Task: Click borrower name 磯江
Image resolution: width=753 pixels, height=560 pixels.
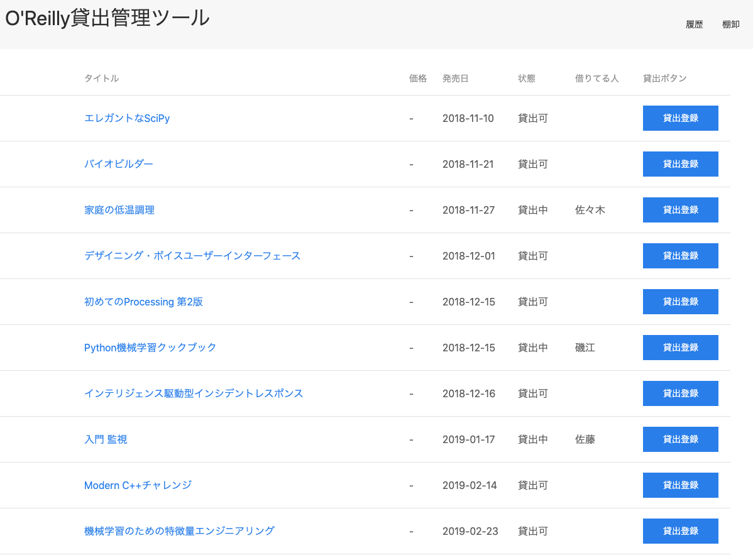Action: coord(585,348)
